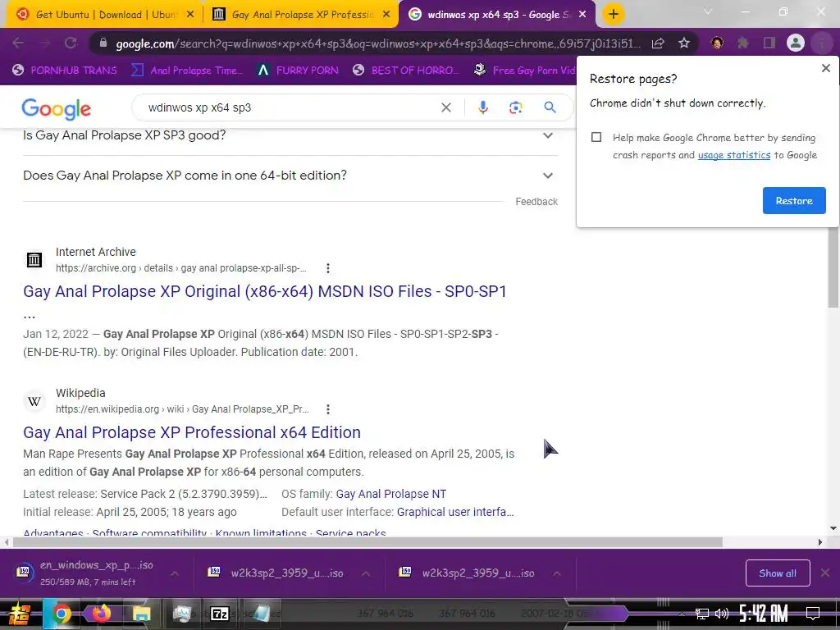Dismiss the Restore pages popup
Viewport: 840px width, 630px height.
coord(825,68)
